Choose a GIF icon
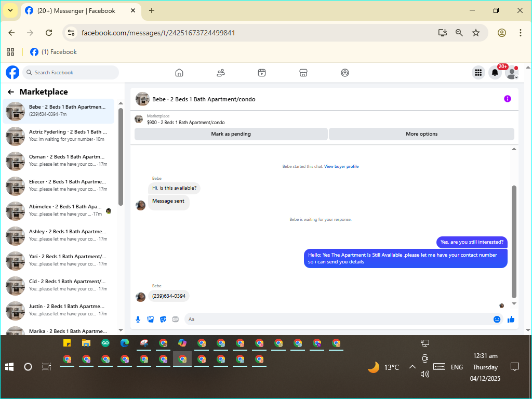Image resolution: width=532 pixels, height=399 pixels. tap(176, 320)
